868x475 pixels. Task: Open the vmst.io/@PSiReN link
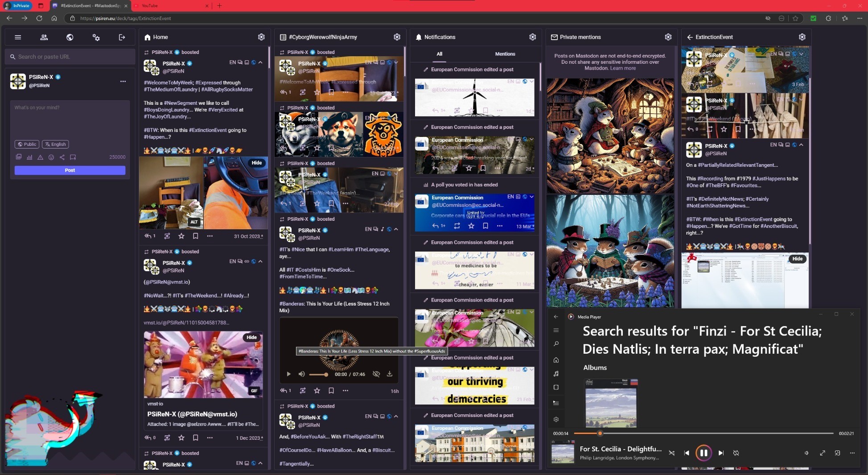tap(186, 322)
